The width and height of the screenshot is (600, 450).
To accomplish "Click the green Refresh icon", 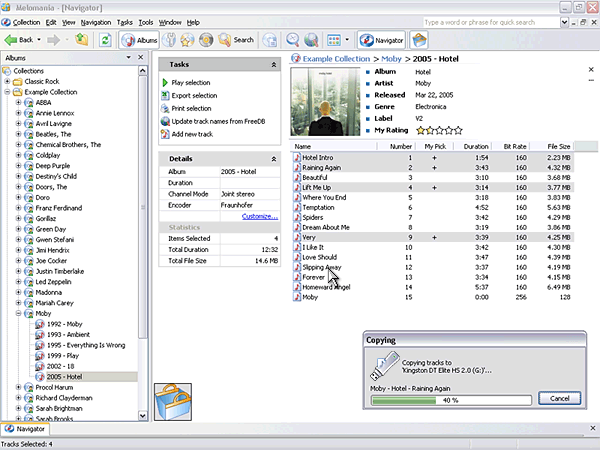I will coord(105,40).
